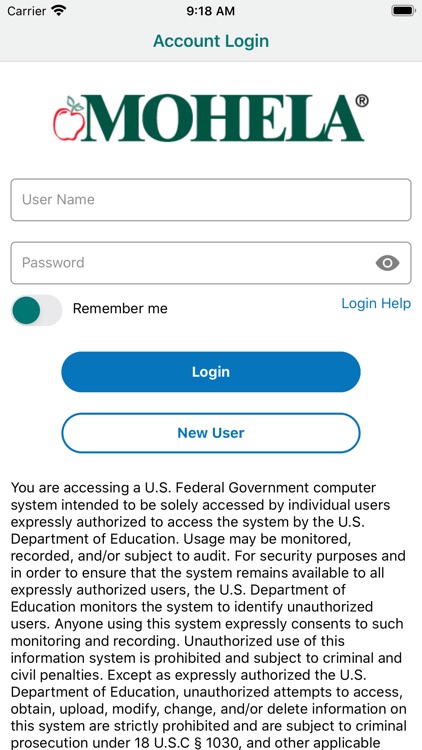Viewport: 422px width, 750px height.
Task: Disable the Remember me switch
Action: click(x=36, y=310)
